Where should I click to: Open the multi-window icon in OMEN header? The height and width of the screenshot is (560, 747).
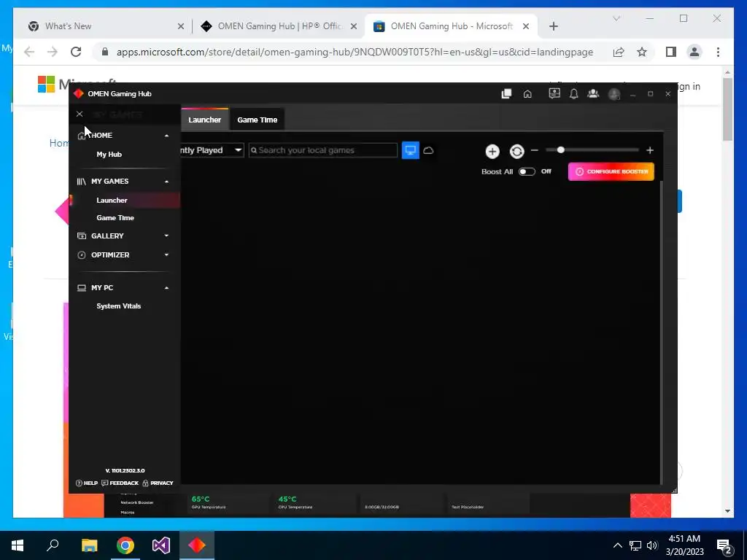pos(506,94)
